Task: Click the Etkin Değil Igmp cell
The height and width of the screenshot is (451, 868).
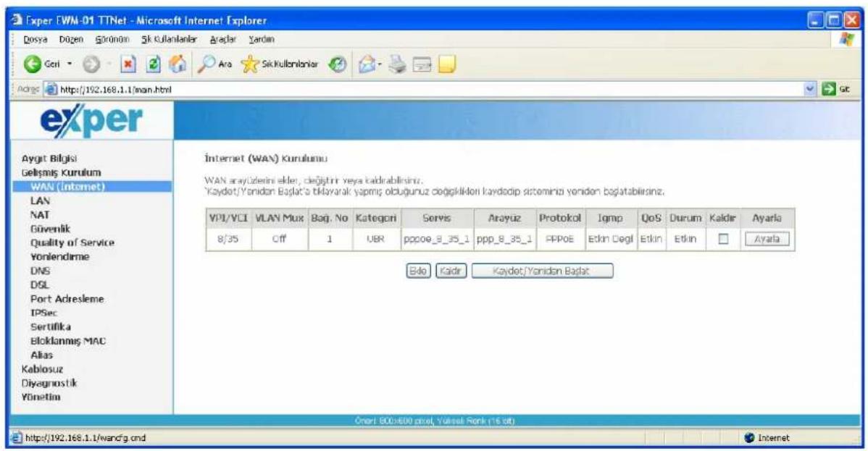Action: 610,239
